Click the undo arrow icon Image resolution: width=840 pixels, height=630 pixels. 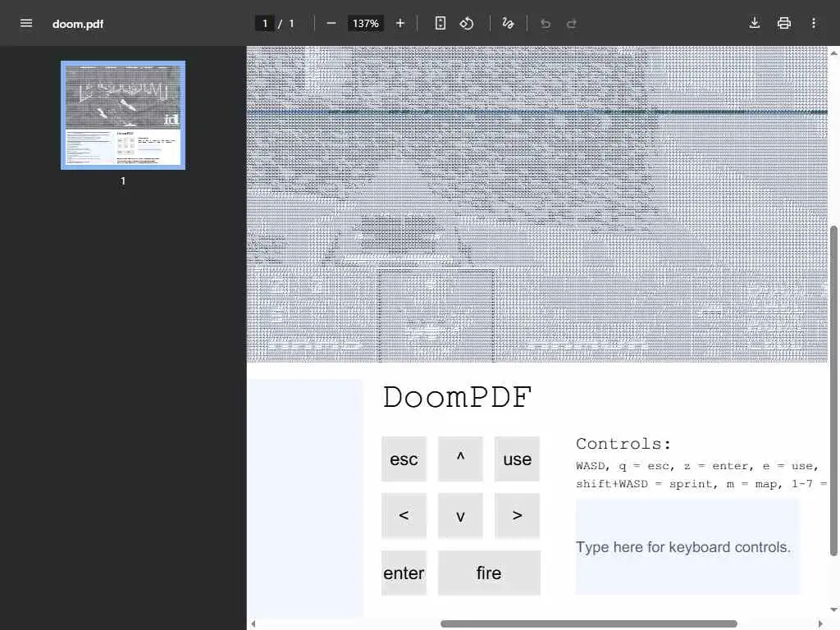pos(546,24)
